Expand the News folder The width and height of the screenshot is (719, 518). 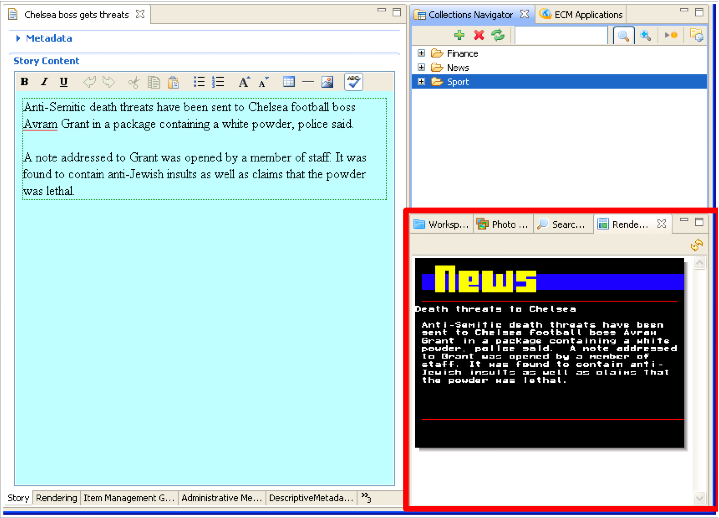click(421, 67)
